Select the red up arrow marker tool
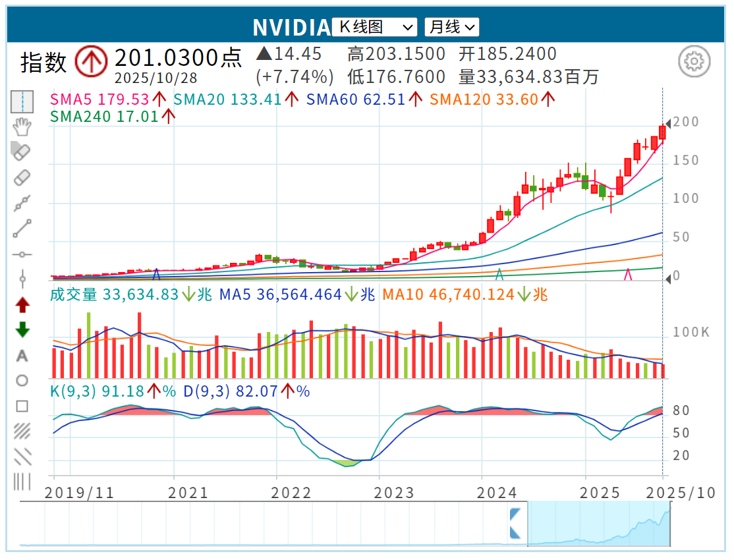 [22, 305]
